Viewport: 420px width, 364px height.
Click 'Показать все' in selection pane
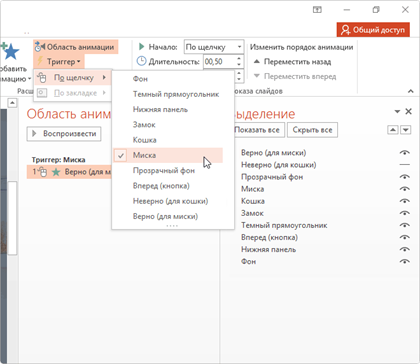point(257,130)
